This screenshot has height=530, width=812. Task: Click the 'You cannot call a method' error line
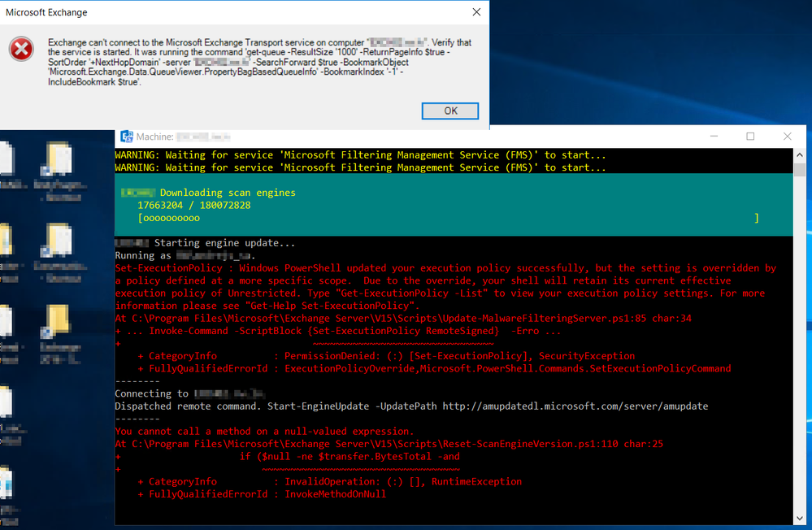pos(264,431)
